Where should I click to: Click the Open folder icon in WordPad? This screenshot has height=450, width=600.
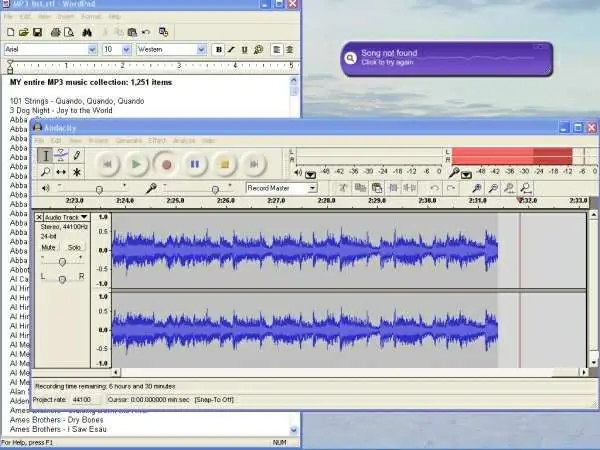click(x=24, y=32)
